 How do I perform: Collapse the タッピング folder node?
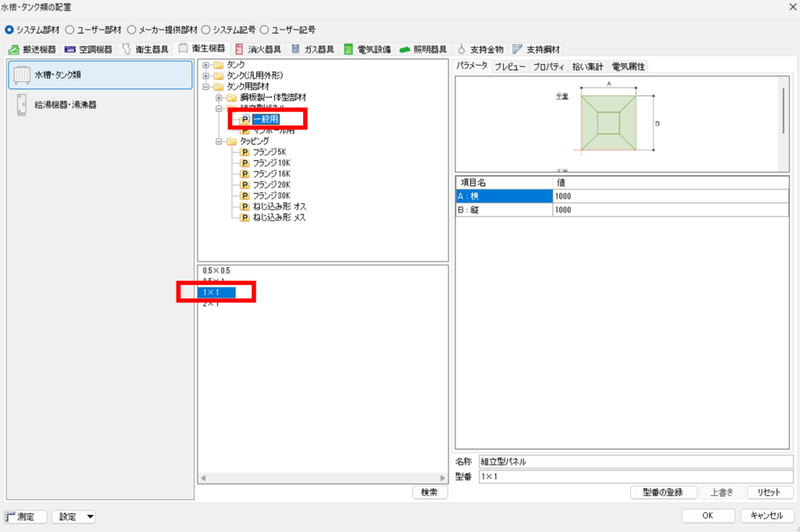point(220,141)
